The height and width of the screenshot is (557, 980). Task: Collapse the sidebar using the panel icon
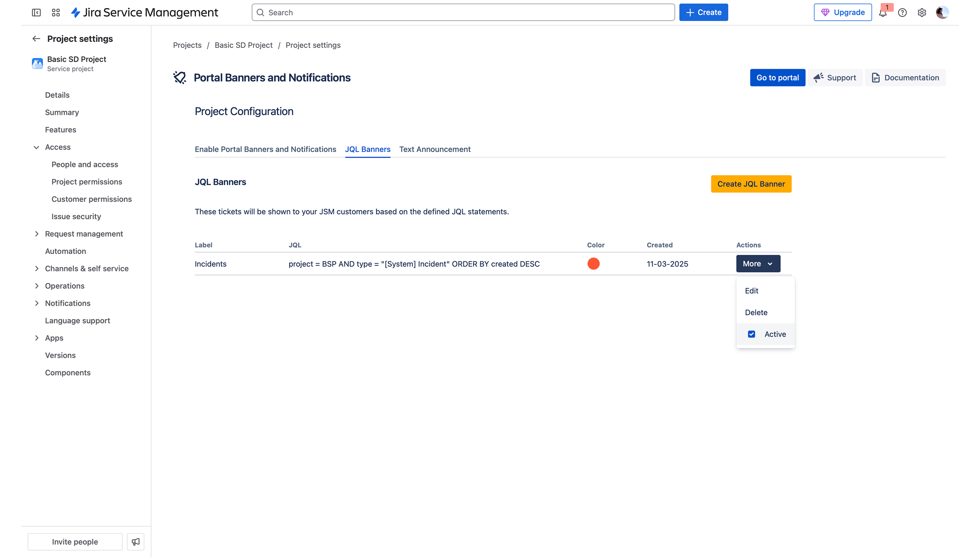[x=36, y=13]
